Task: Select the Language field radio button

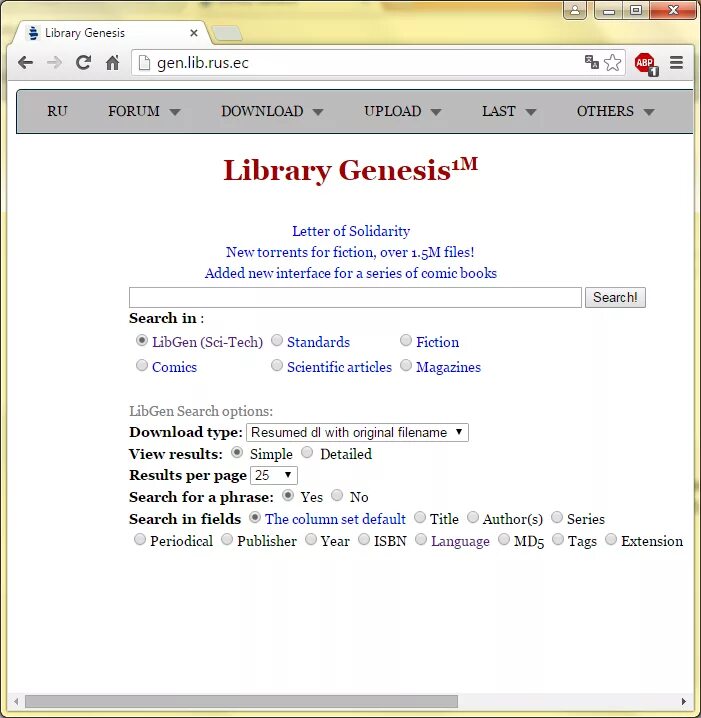Action: [x=421, y=539]
